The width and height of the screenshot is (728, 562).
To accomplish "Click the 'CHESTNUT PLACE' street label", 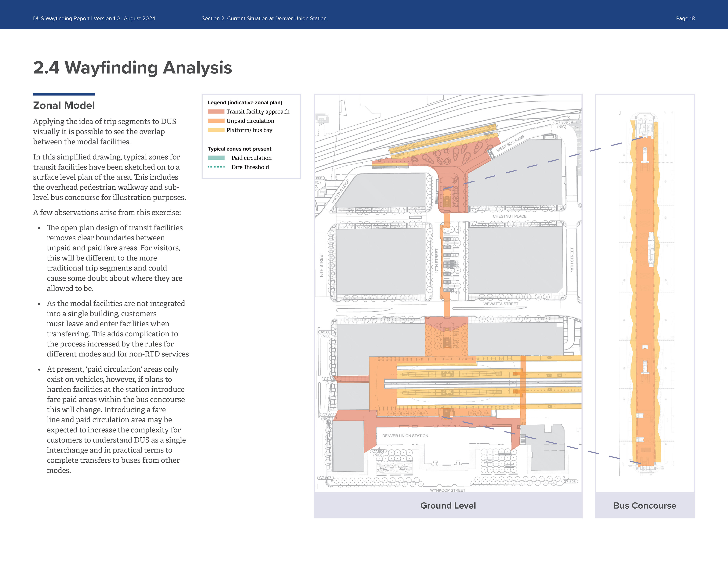I will click(510, 217).
